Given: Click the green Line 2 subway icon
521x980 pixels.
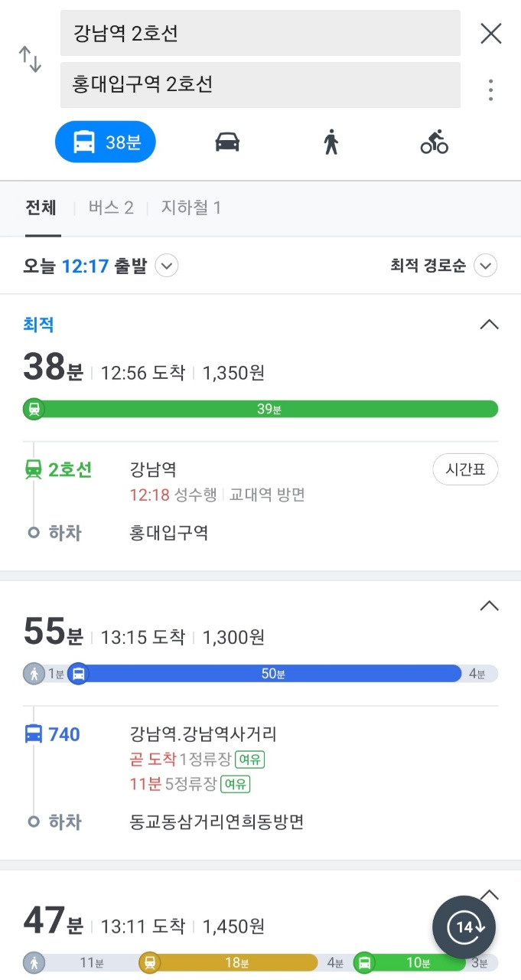Looking at the screenshot, I should [34, 469].
